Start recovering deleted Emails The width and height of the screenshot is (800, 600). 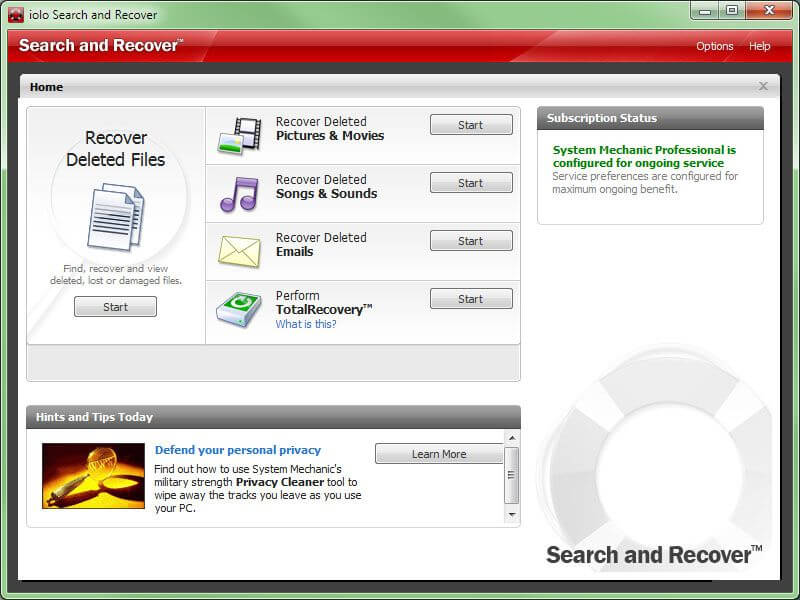[x=471, y=241]
